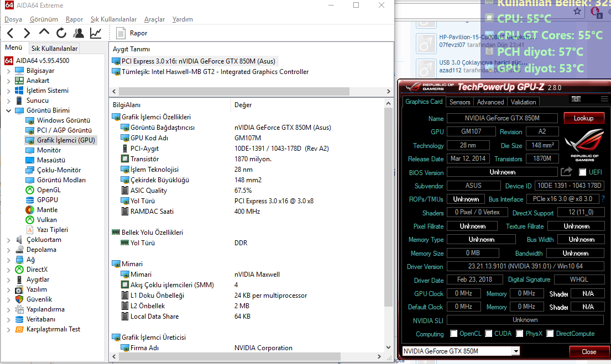The image size is (611, 364).
Task: Toggle the CUDA checkbox in GPU-Z
Action: point(489,334)
